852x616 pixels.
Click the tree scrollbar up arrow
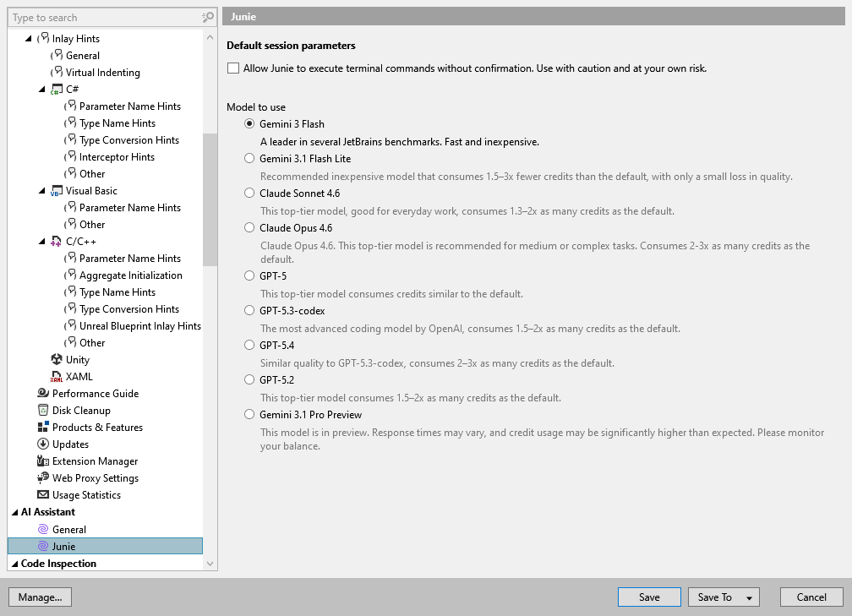[210, 37]
